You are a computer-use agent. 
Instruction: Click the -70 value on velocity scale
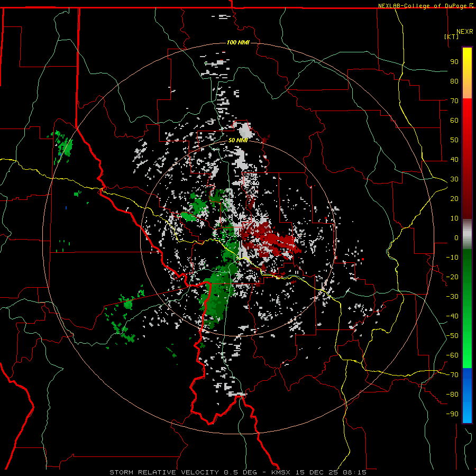click(x=452, y=375)
